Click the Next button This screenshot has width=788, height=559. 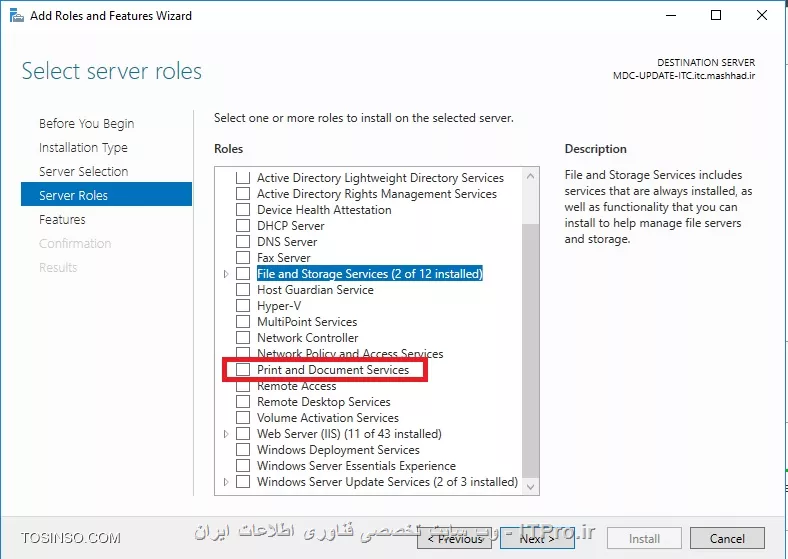[x=537, y=538]
